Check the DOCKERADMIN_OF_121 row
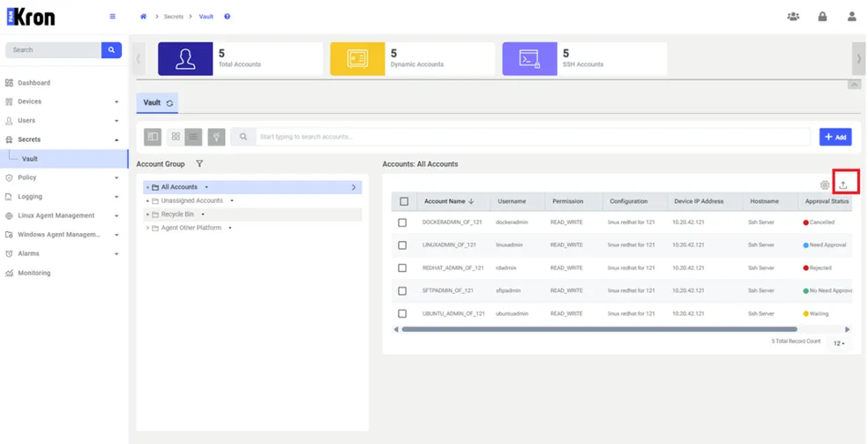This screenshot has height=444, width=868. (x=402, y=222)
